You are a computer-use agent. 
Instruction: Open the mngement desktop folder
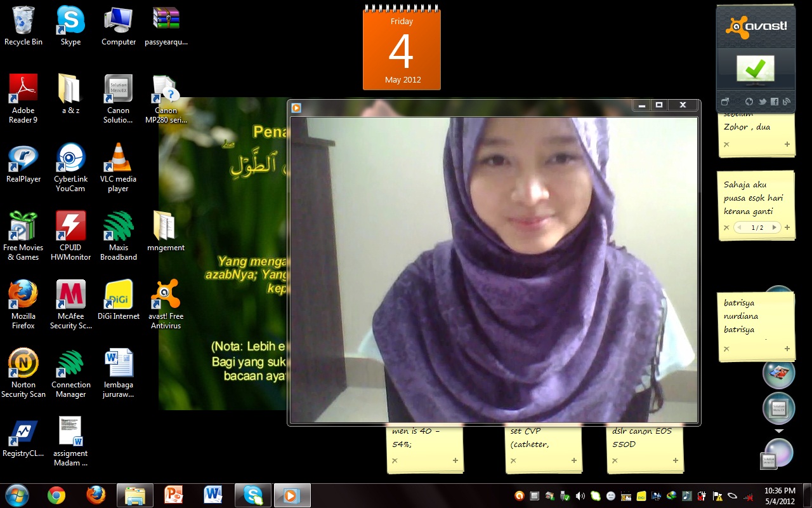pos(166,231)
